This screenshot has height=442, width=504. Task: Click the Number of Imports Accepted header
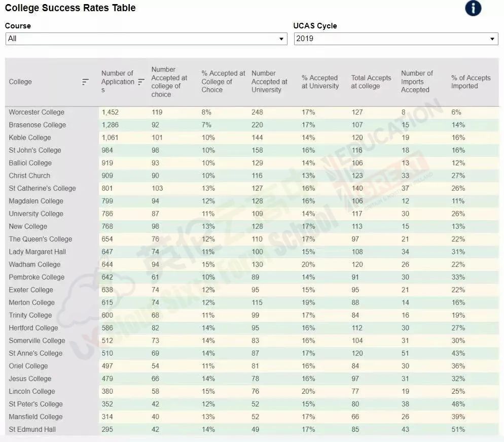(x=417, y=82)
